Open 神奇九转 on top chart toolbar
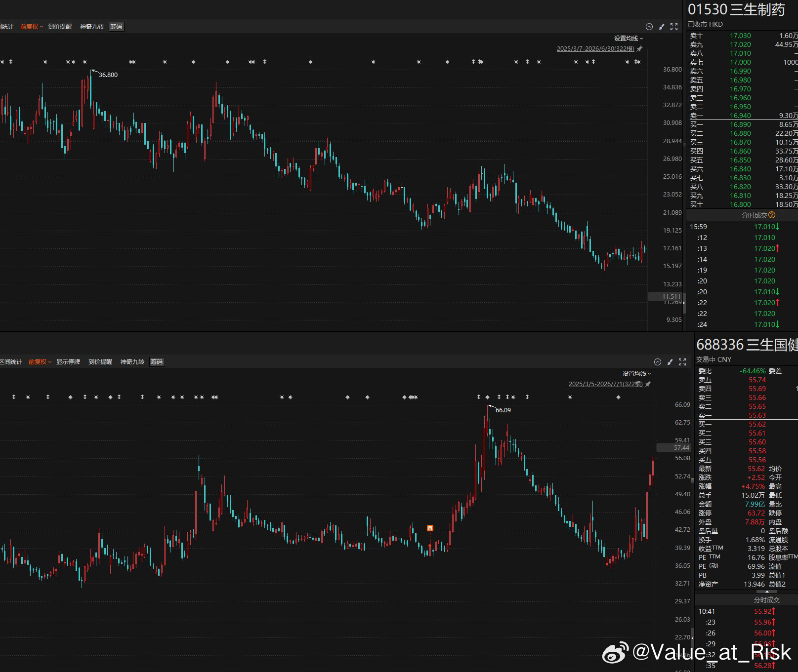The image size is (798, 672). click(x=92, y=27)
